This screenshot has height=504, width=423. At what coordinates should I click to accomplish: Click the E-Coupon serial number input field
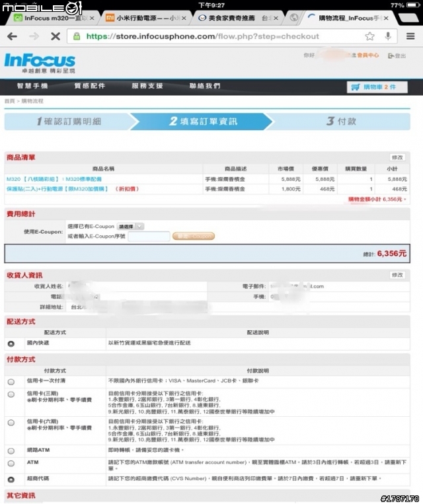[x=149, y=236]
